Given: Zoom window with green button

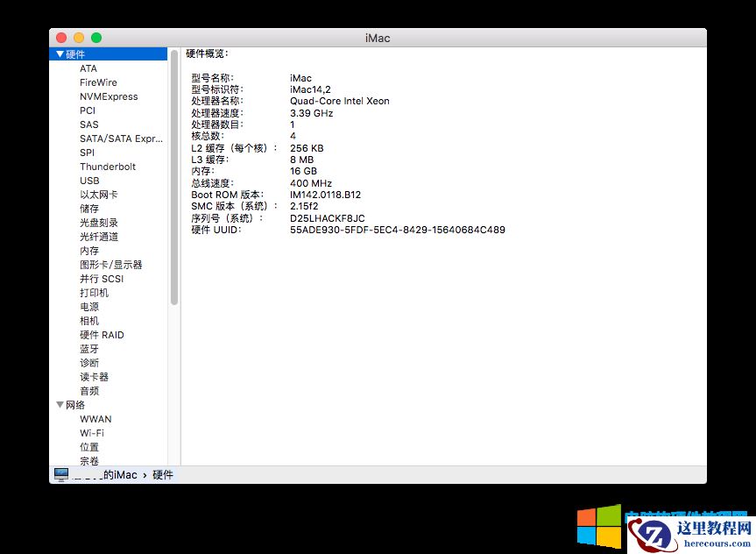Looking at the screenshot, I should pyautogui.click(x=96, y=38).
